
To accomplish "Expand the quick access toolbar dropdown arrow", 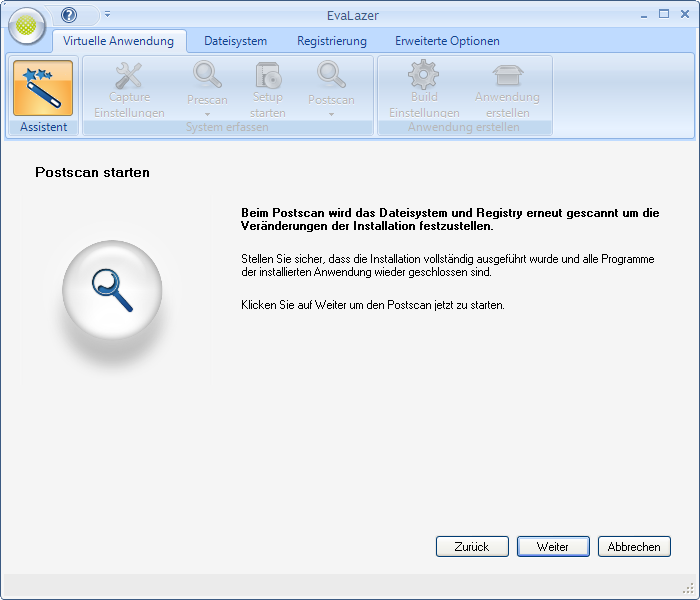I will point(107,15).
